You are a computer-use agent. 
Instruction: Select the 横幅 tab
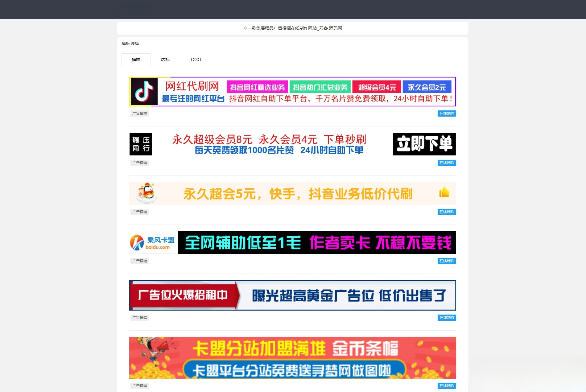coord(136,60)
